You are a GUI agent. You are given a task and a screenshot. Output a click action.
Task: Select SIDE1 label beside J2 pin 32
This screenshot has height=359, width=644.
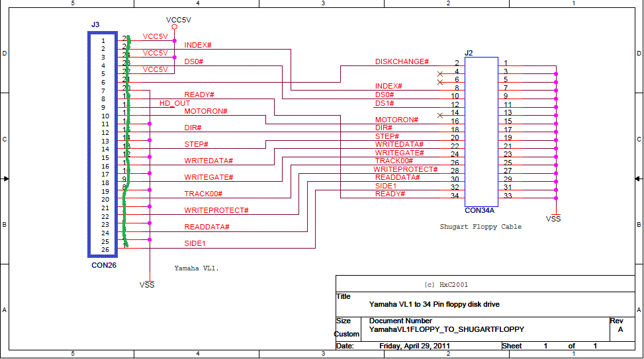386,186
